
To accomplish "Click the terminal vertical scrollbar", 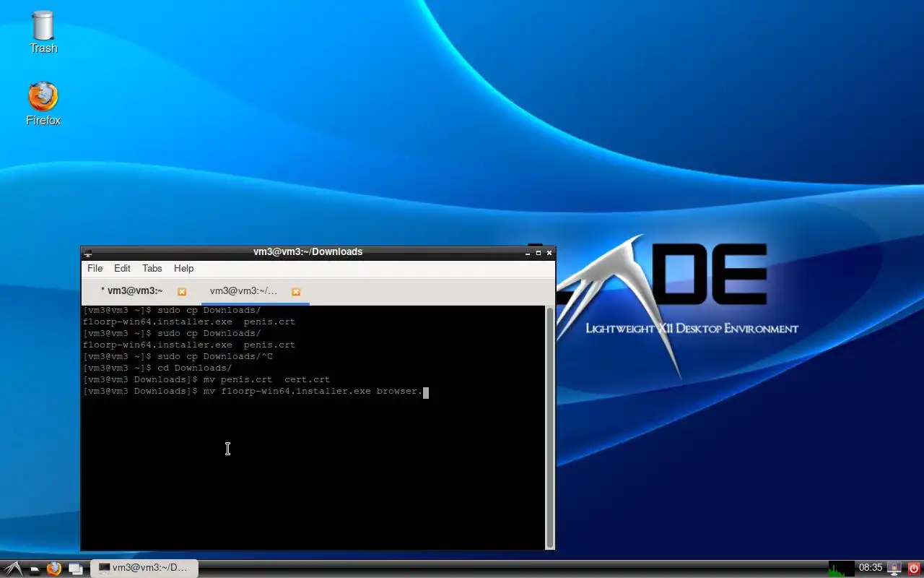I will (550, 426).
